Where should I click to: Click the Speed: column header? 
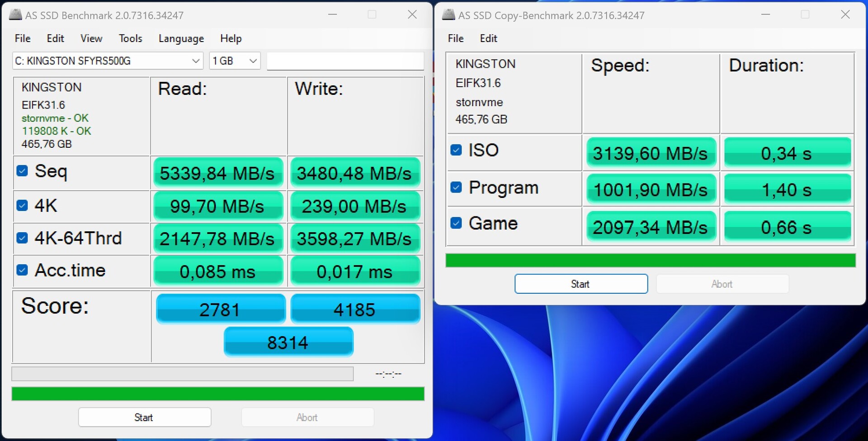pos(620,66)
